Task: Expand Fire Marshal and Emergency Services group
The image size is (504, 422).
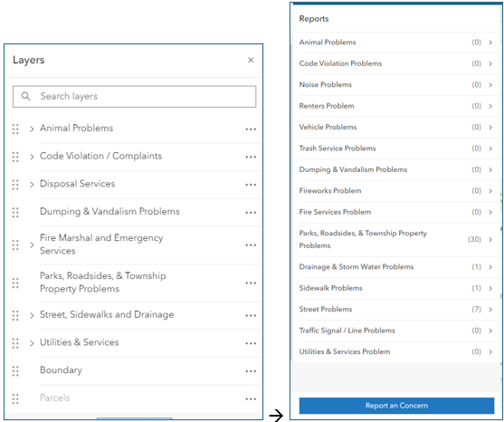Action: tap(32, 245)
